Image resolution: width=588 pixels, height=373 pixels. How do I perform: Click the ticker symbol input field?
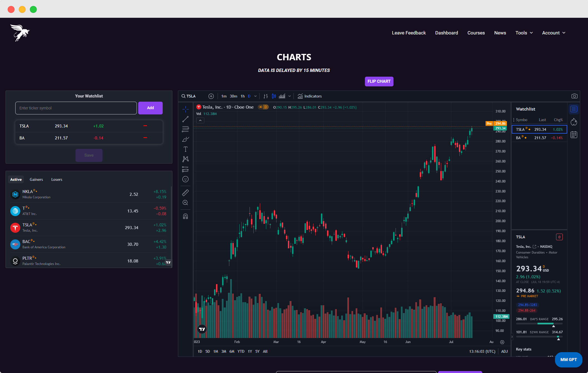coord(76,108)
